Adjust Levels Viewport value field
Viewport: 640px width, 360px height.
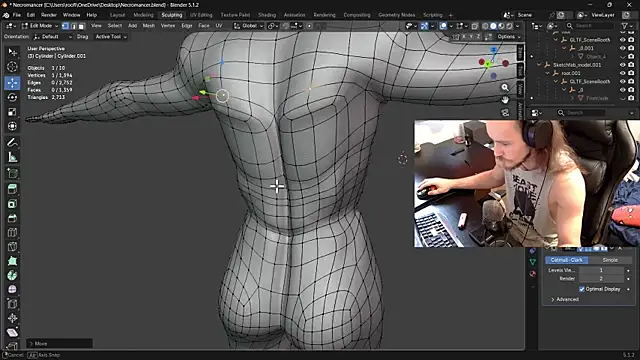pyautogui.click(x=601, y=270)
